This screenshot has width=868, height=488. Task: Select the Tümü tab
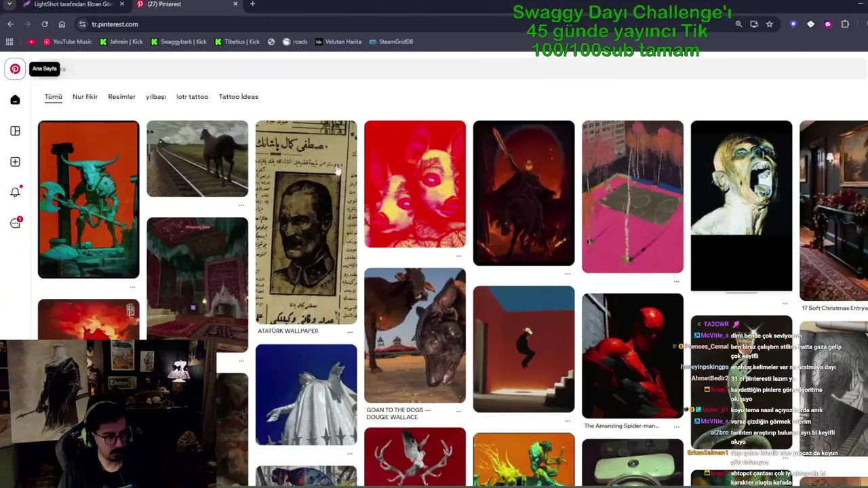(53, 97)
